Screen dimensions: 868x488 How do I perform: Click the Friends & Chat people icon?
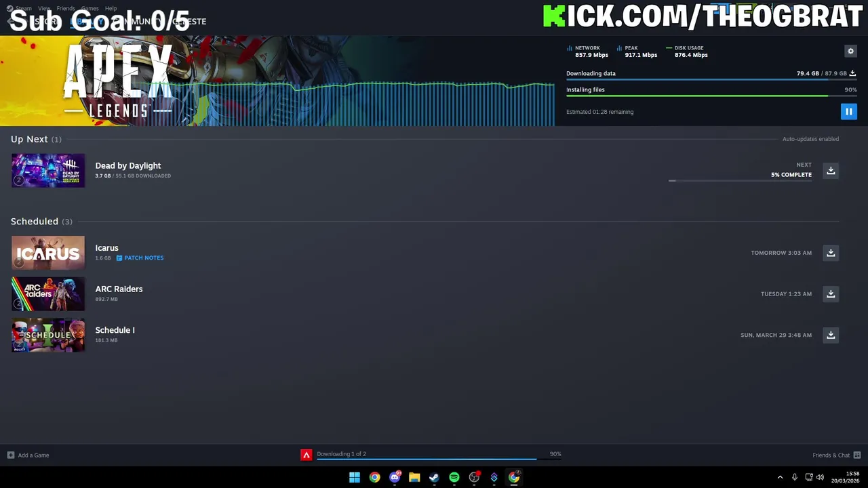857,455
